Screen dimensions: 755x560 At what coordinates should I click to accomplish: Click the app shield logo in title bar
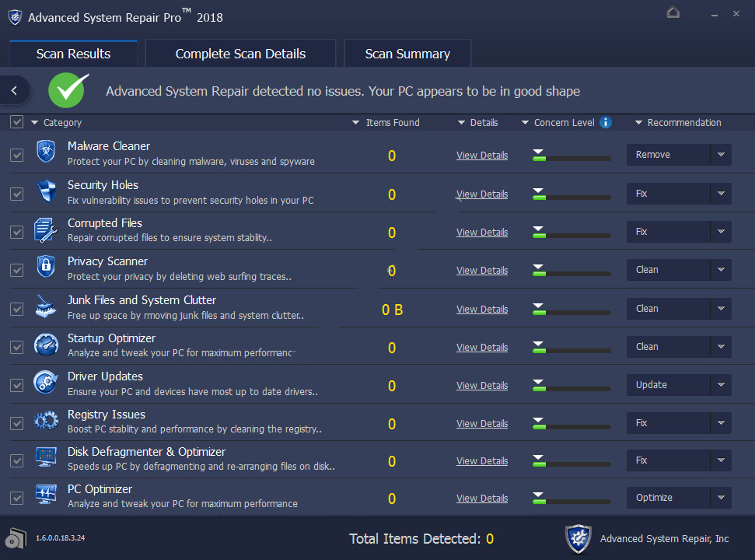coord(15,17)
